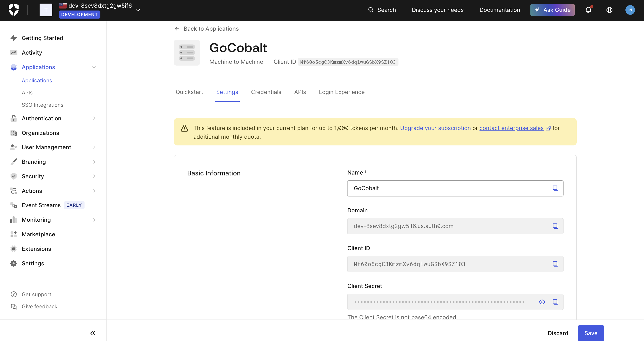644x341 pixels.
Task: Follow the Upgrade your subscription link
Action: click(x=435, y=128)
